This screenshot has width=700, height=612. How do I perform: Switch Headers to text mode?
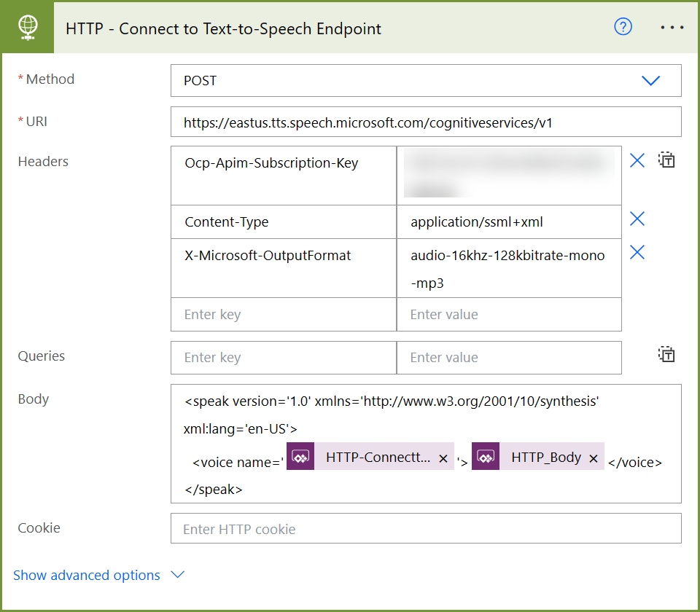pos(666,160)
